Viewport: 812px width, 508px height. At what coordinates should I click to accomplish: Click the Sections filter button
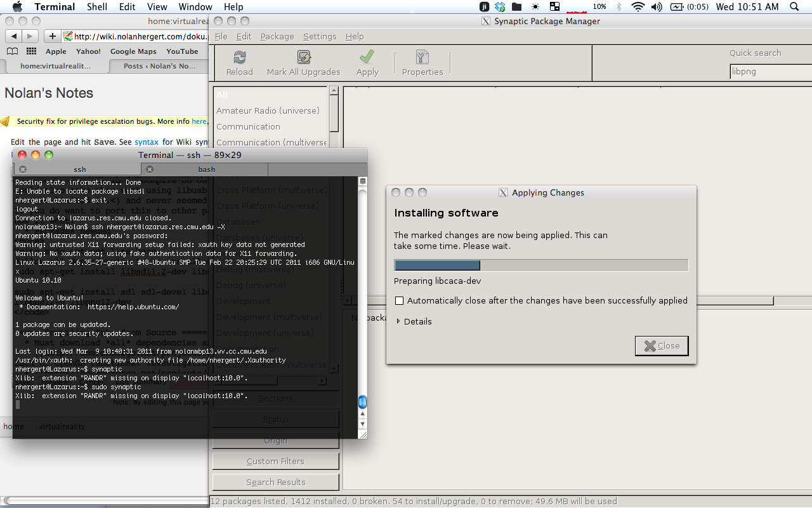[x=275, y=398]
